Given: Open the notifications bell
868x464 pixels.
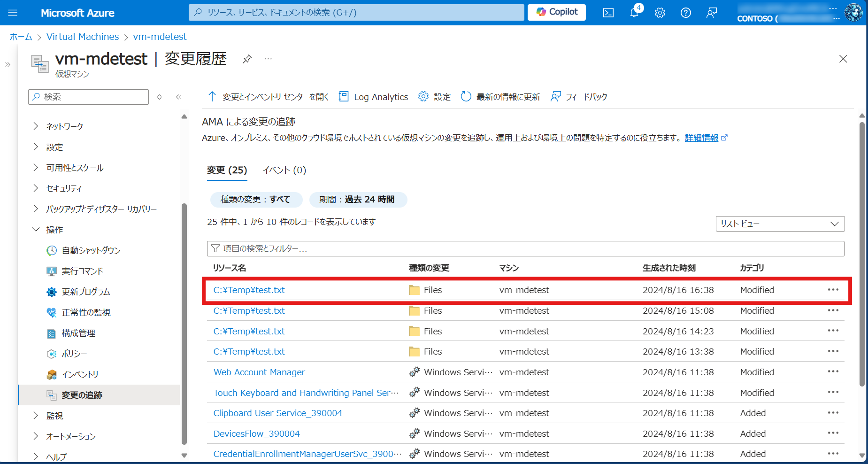Looking at the screenshot, I should point(634,13).
